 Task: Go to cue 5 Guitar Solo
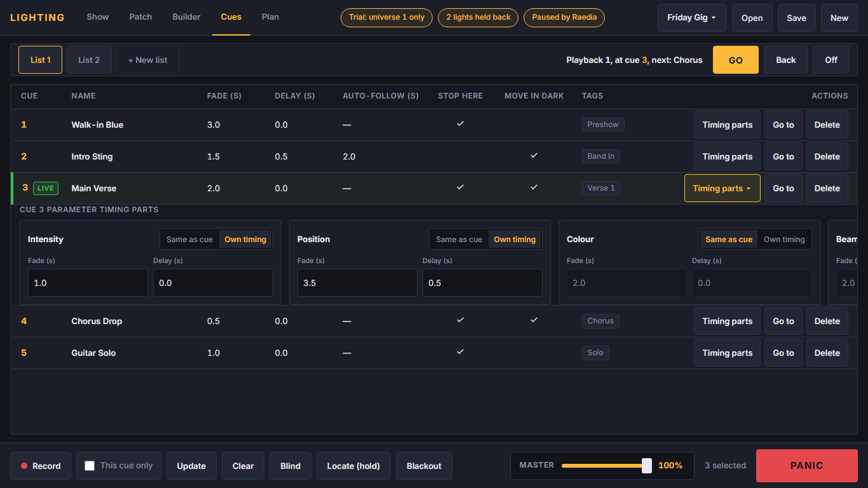783,353
